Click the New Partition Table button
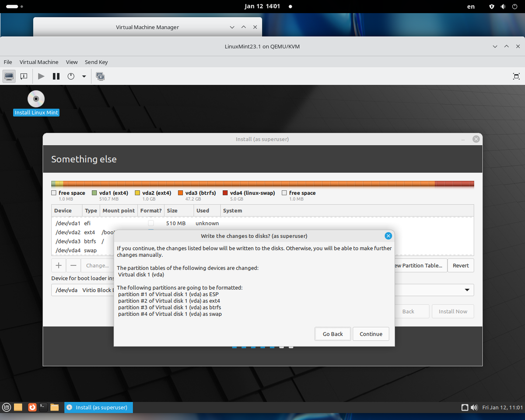The width and height of the screenshot is (525, 420). pos(421,266)
